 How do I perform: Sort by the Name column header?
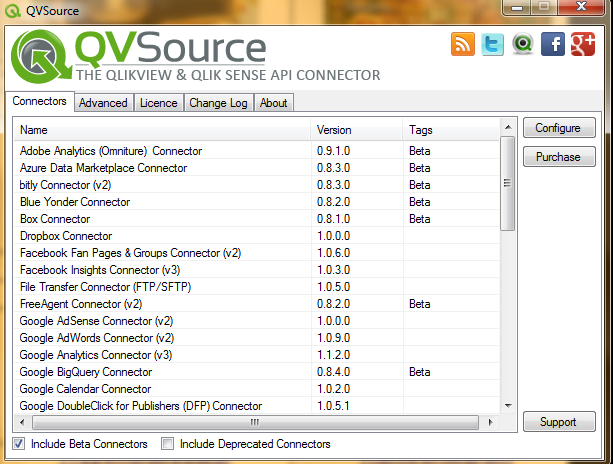tap(162, 130)
